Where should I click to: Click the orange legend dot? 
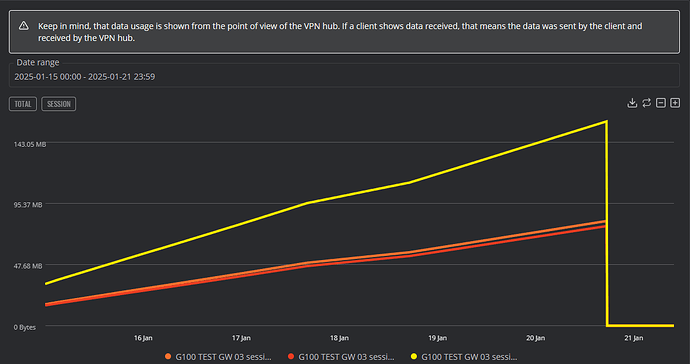(x=168, y=357)
